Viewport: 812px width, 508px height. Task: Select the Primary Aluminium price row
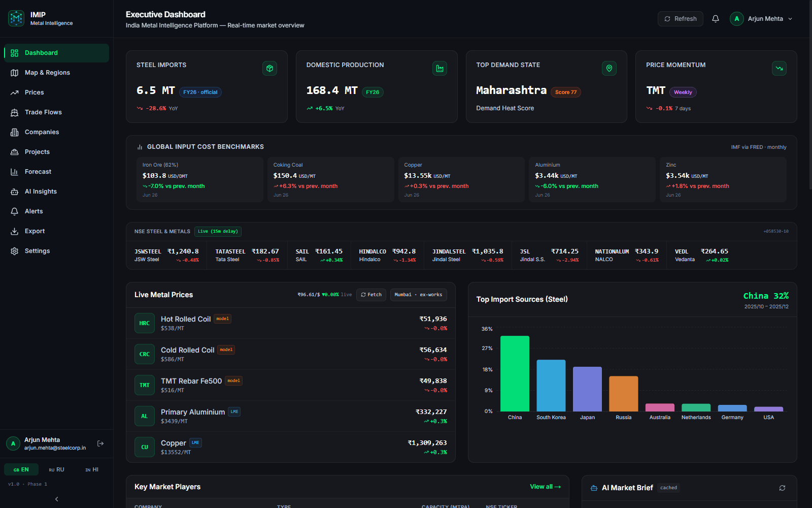[291, 416]
